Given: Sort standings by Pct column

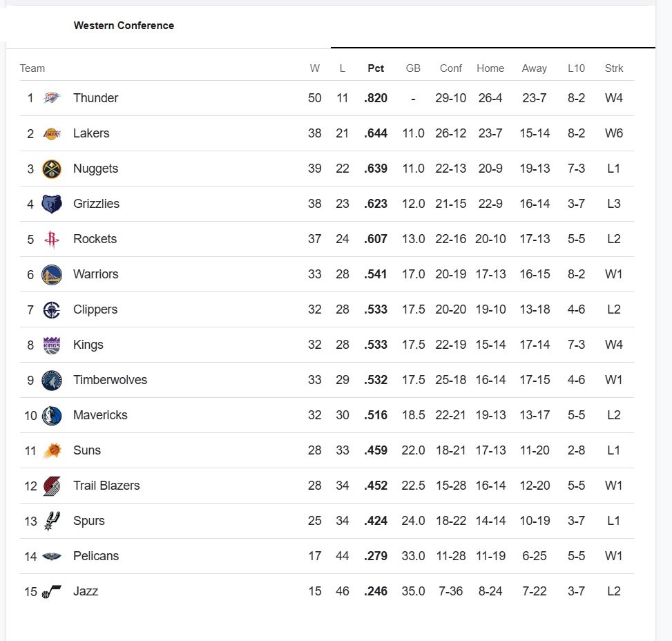Looking at the screenshot, I should 376,68.
